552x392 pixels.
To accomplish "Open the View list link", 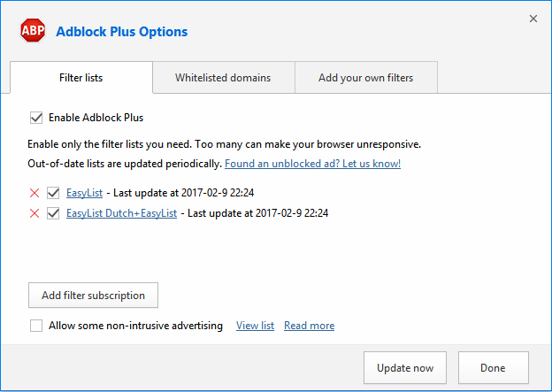I will tap(255, 326).
